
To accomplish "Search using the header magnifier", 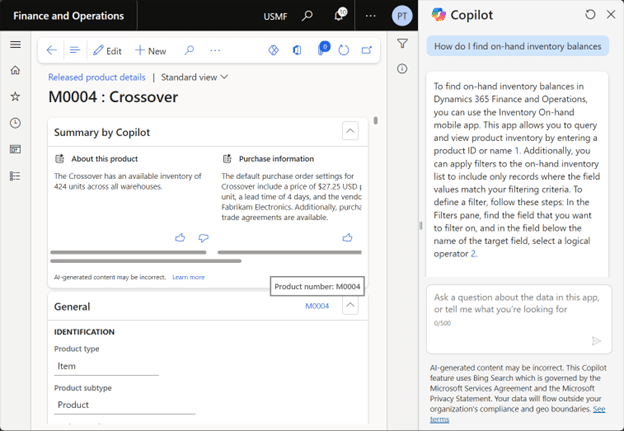I will coord(307,16).
